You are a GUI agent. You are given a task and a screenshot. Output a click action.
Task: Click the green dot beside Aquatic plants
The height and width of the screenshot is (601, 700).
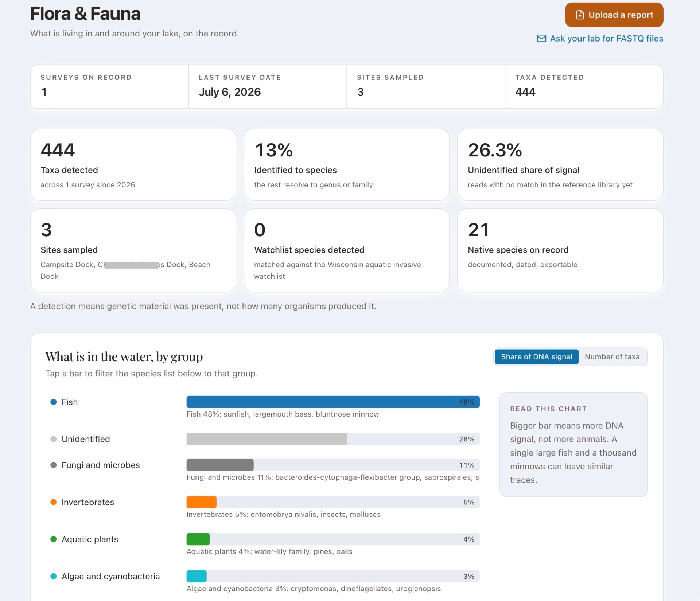pyautogui.click(x=53, y=539)
